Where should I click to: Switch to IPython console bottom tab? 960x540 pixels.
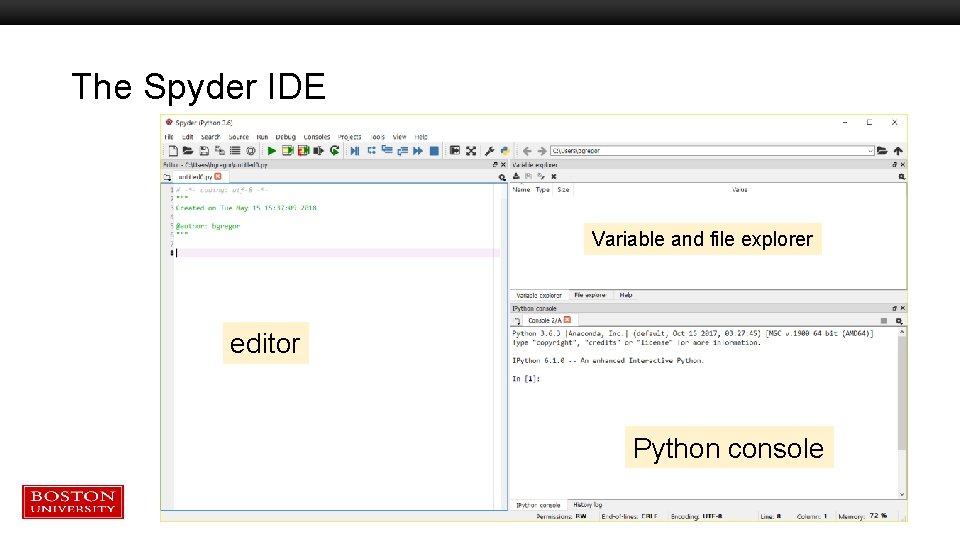[x=538, y=505]
